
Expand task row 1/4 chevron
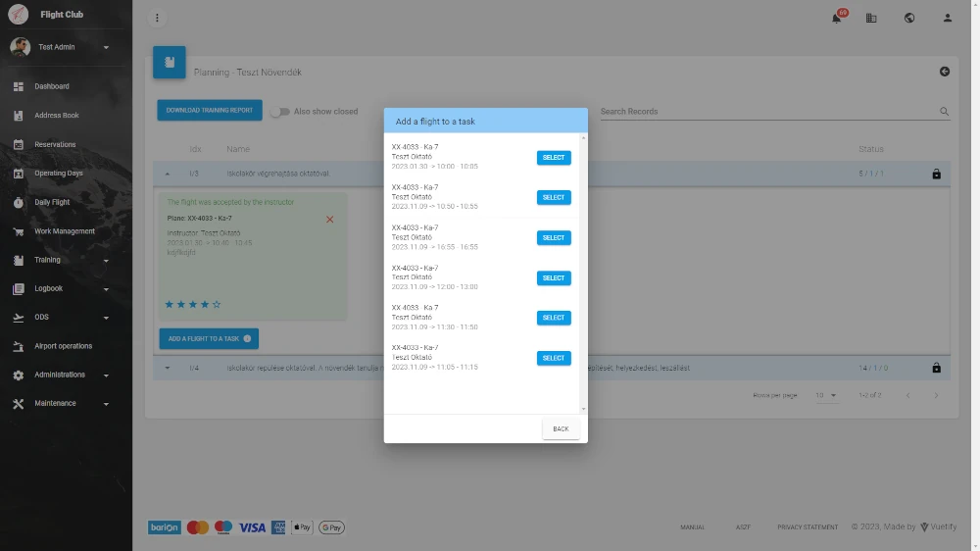point(167,368)
